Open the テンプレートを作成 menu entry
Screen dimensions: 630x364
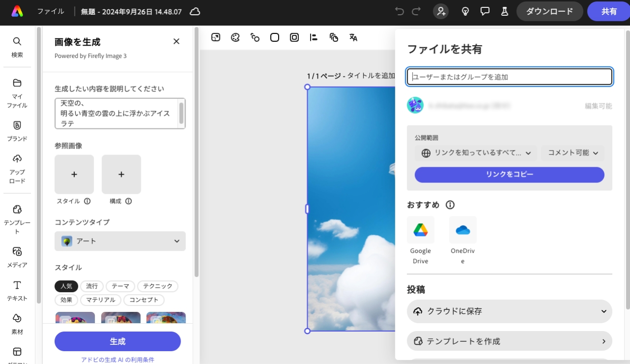509,341
